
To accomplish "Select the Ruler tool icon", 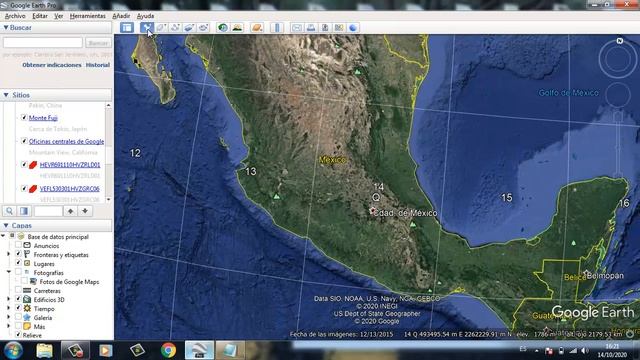I will point(277,27).
